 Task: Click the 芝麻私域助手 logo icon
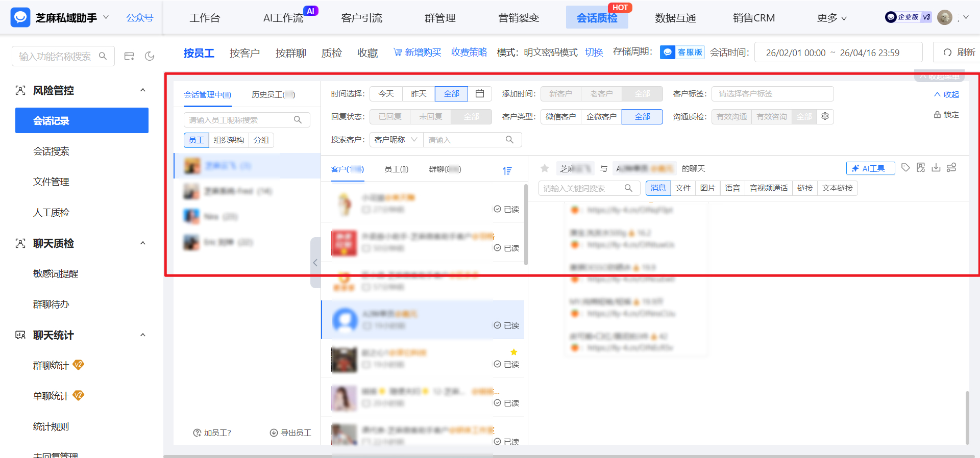[x=20, y=17]
